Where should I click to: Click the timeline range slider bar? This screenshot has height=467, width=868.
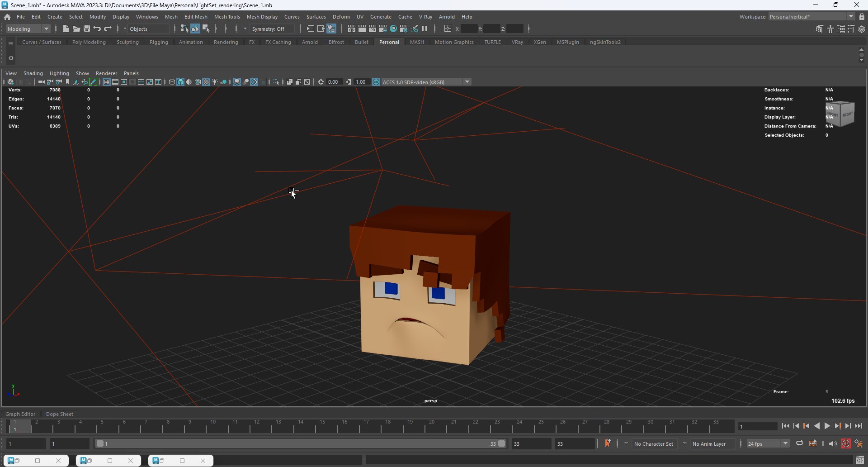[301, 443]
